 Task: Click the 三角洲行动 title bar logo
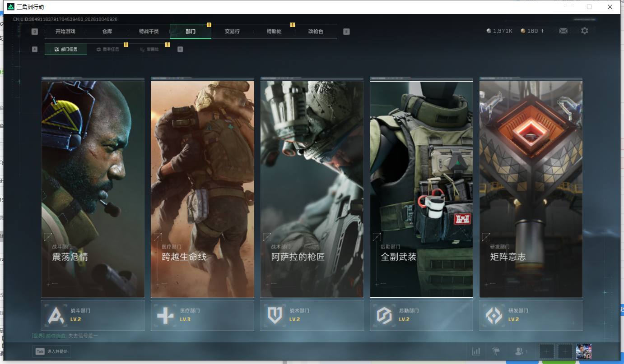click(x=11, y=7)
